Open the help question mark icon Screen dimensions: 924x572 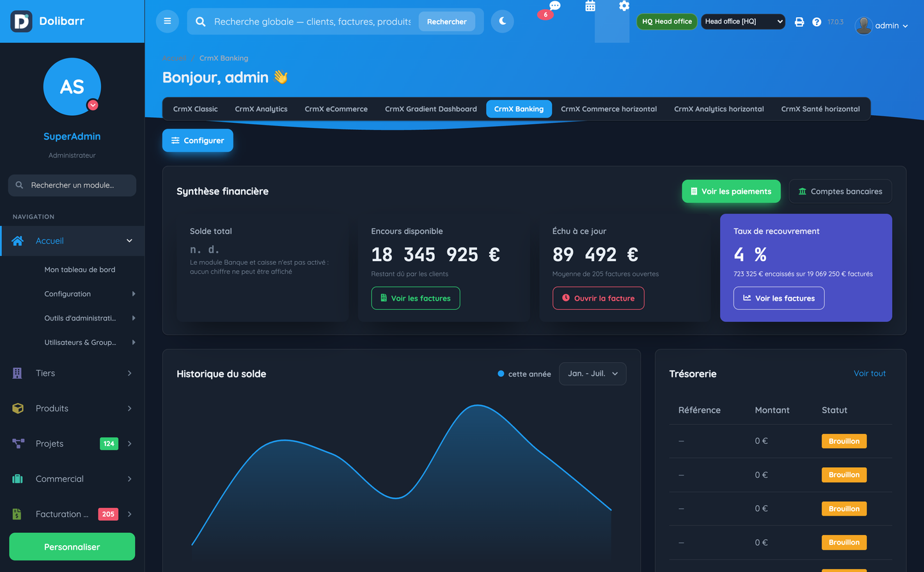coord(817,22)
